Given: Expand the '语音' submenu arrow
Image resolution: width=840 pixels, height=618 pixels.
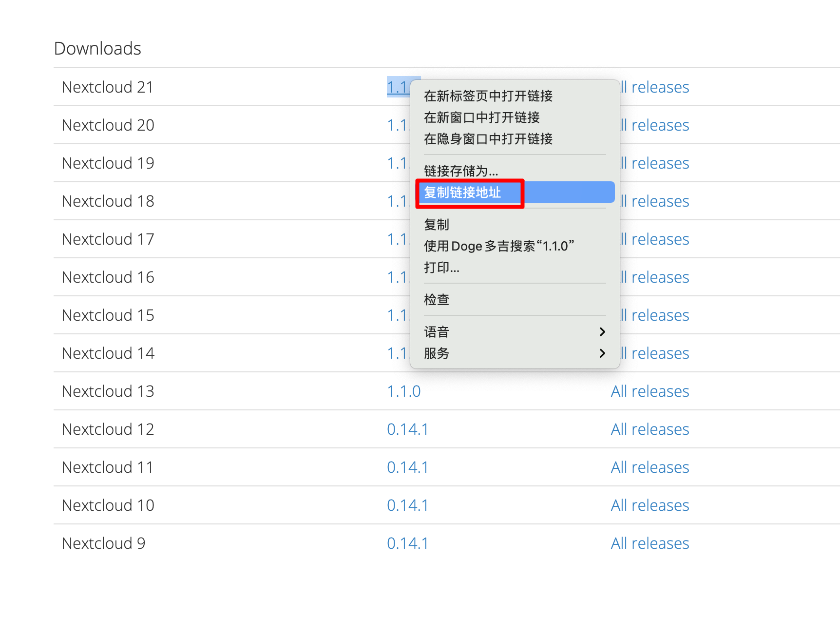Looking at the screenshot, I should click(x=602, y=332).
